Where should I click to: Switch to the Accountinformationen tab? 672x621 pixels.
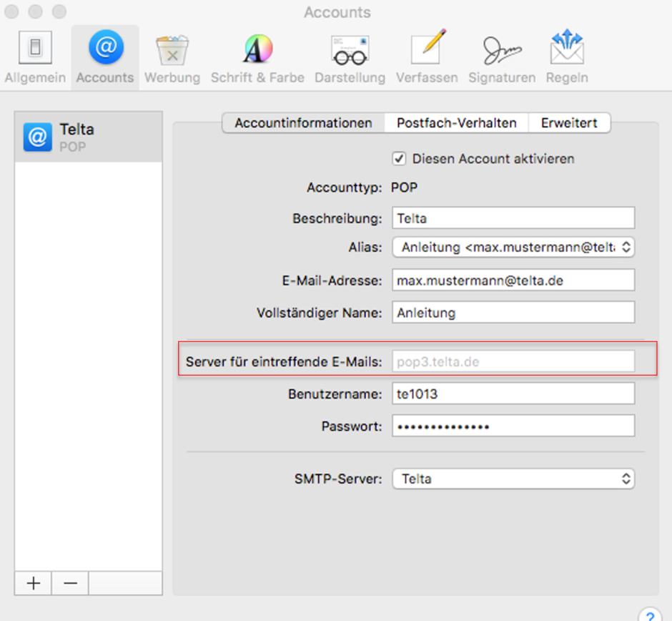click(x=303, y=123)
